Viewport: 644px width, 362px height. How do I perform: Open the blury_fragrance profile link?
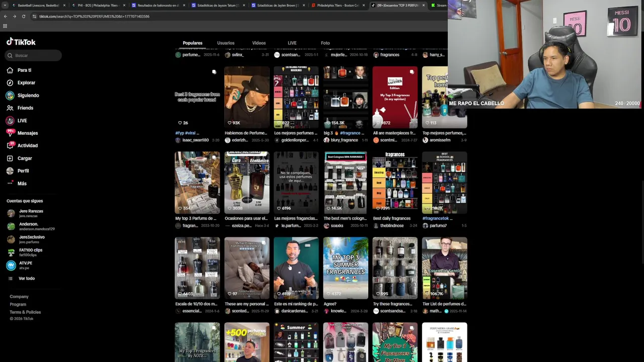tap(341, 140)
